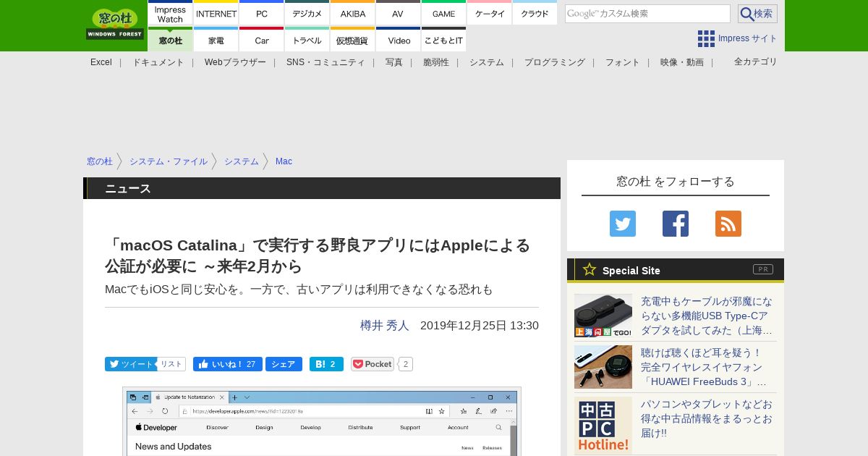Open the ドキュメント category
The height and width of the screenshot is (456, 868).
(158, 62)
